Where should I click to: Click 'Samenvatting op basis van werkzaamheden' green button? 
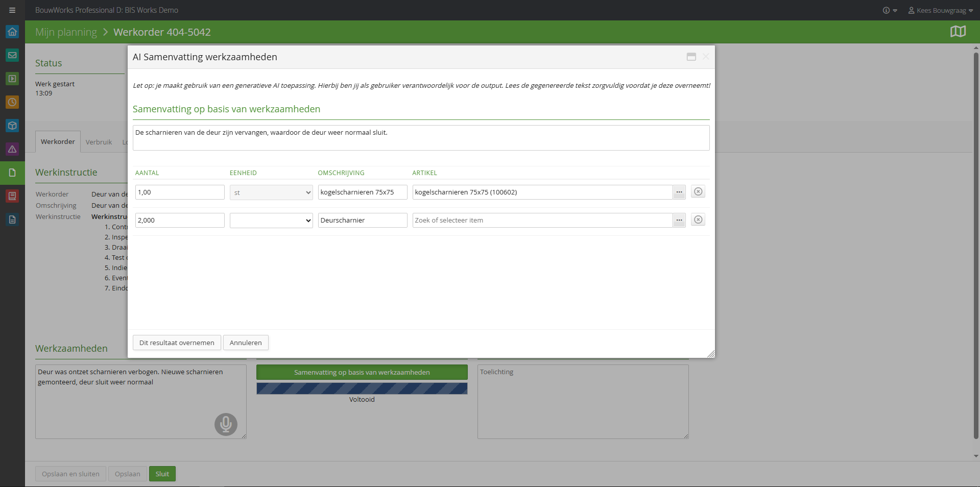pos(362,372)
